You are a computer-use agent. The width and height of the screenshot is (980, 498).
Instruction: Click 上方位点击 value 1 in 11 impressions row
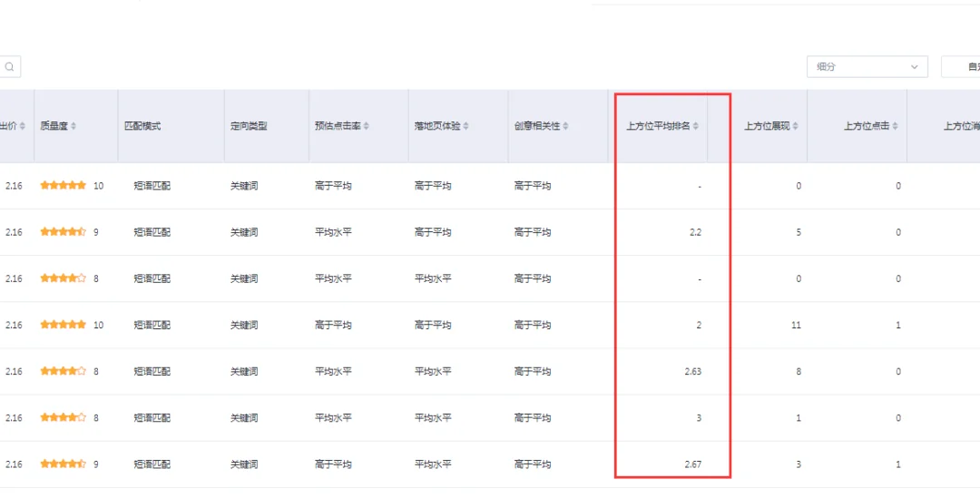pos(898,326)
